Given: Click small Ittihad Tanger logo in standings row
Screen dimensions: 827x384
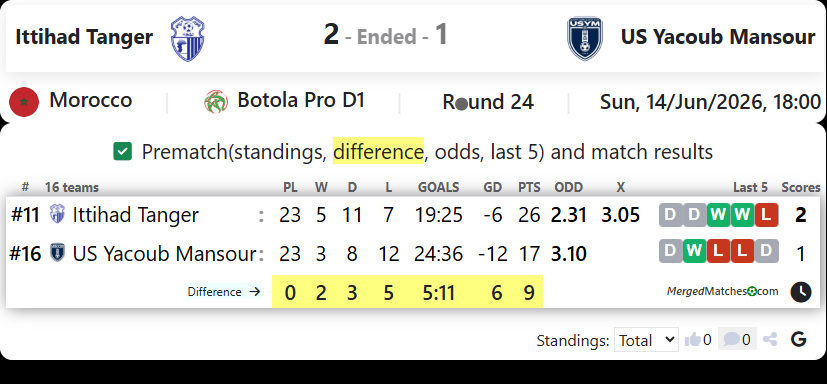Looking at the screenshot, I should click(x=57, y=214).
